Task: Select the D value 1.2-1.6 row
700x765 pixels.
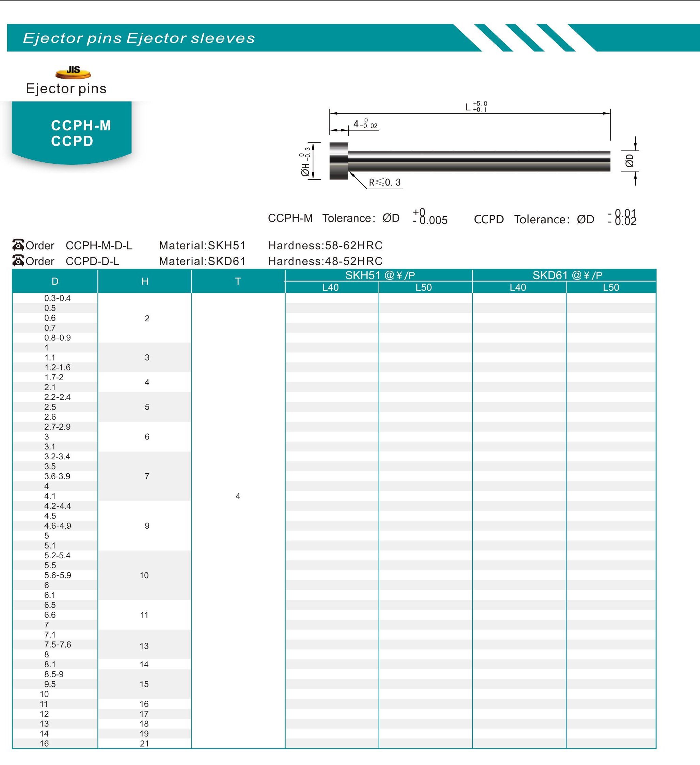Action: coord(57,367)
